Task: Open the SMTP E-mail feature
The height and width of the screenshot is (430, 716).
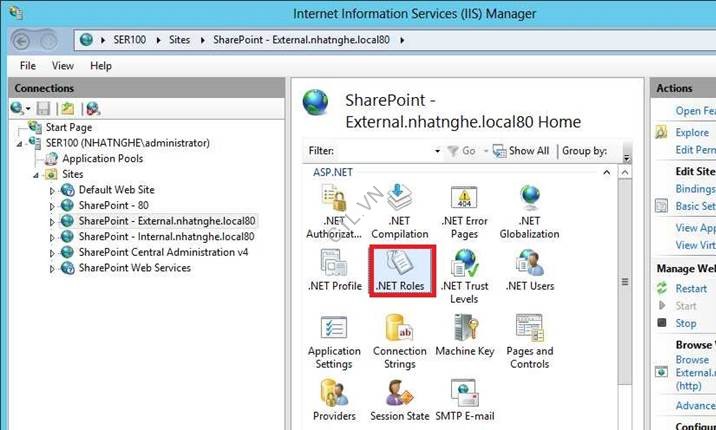Action: click(465, 400)
